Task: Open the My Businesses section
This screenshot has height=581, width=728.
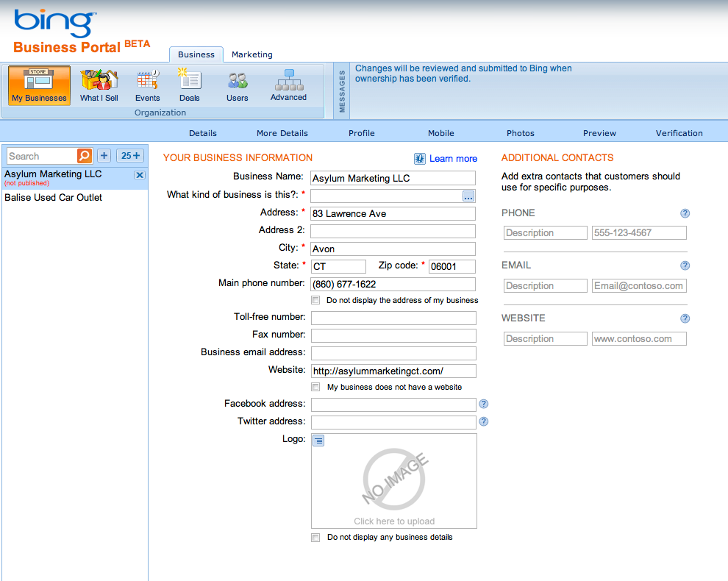Action: [x=40, y=85]
